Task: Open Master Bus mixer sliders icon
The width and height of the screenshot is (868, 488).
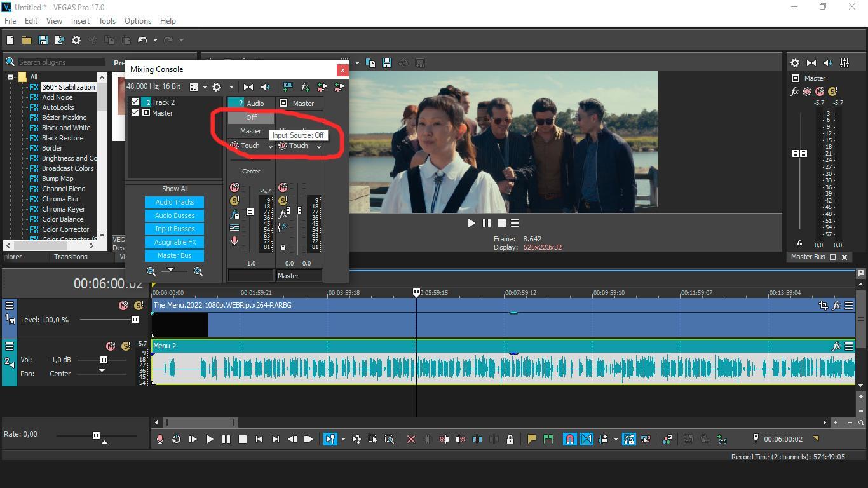Action: point(844,63)
